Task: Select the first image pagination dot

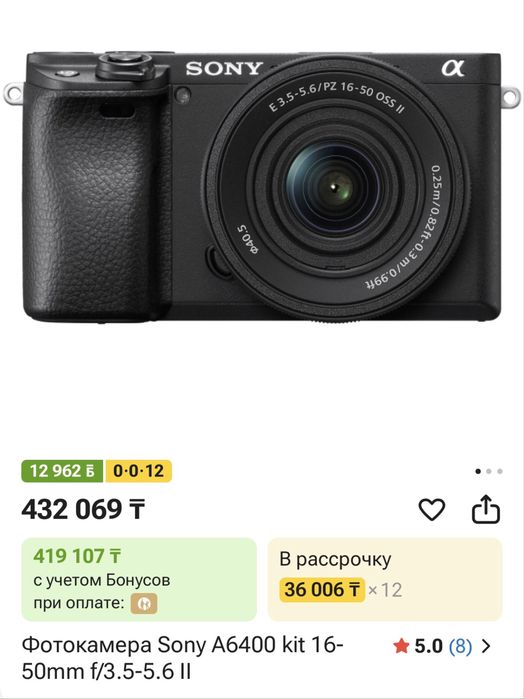Action: [x=478, y=471]
